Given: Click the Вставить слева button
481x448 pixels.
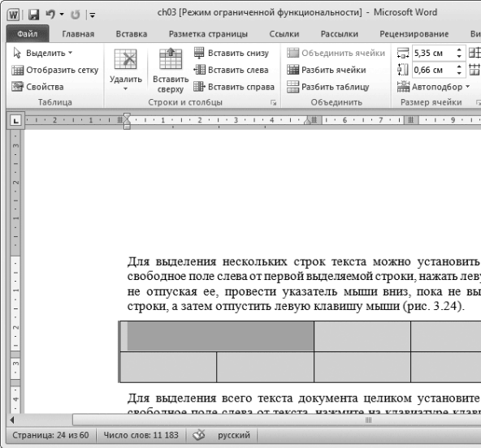Looking at the screenshot, I should [x=231, y=70].
